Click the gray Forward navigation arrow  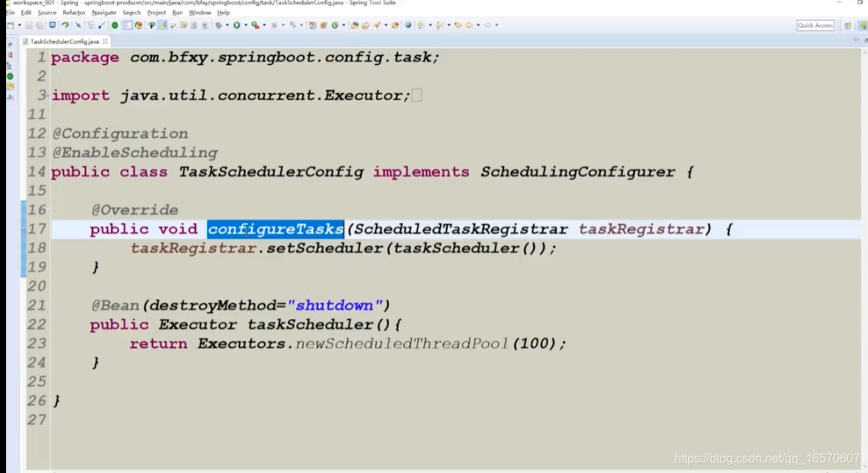[x=488, y=25]
